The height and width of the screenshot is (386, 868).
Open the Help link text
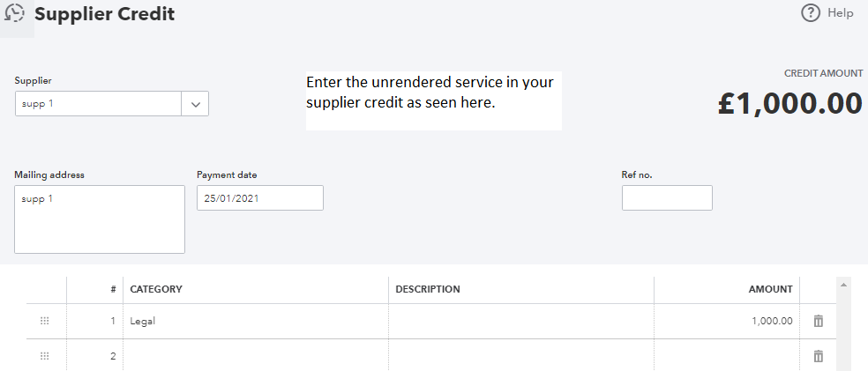click(x=841, y=13)
